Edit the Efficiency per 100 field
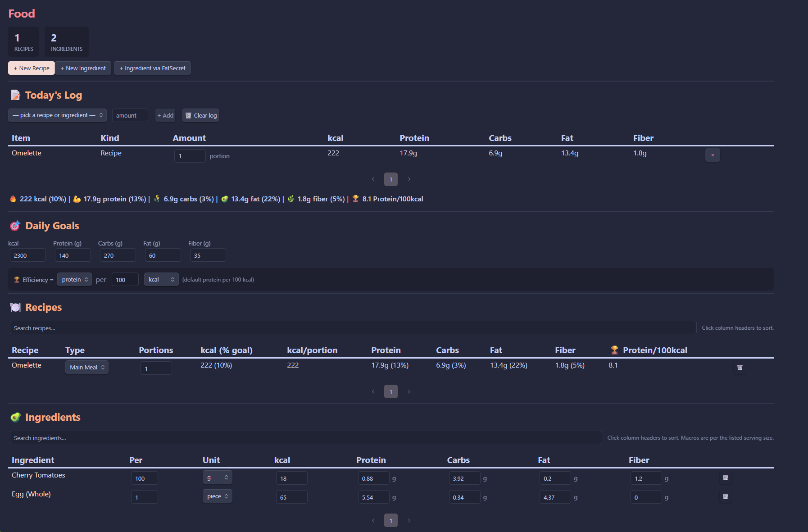This screenshot has height=532, width=808. pos(125,279)
